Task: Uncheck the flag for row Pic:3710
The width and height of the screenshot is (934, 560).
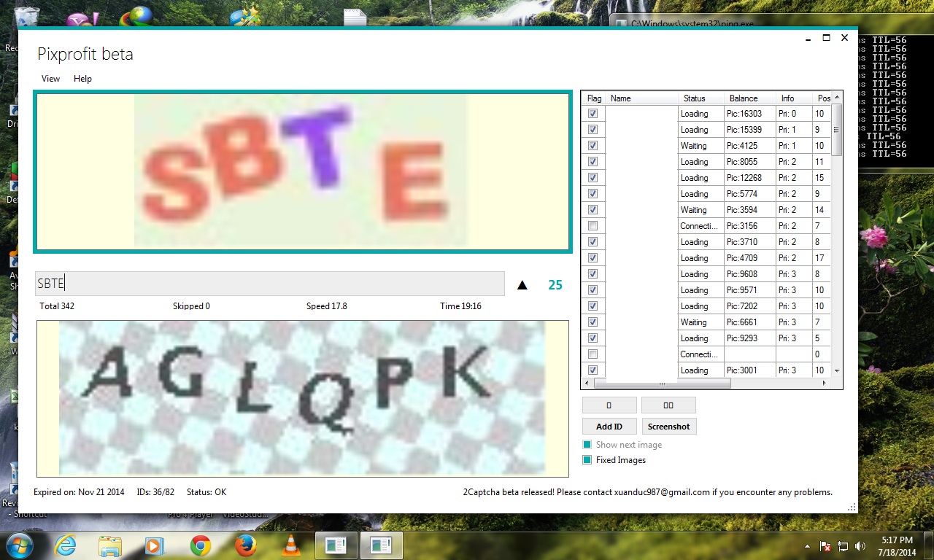Action: click(593, 242)
